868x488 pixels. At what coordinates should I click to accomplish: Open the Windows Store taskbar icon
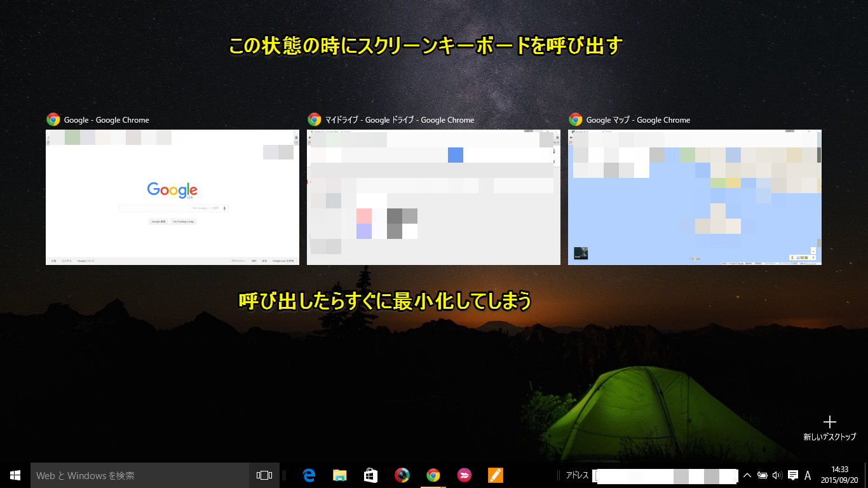tap(371, 475)
